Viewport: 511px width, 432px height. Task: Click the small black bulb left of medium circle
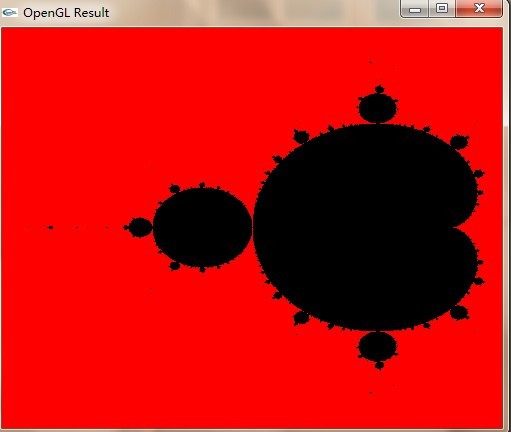click(x=140, y=227)
